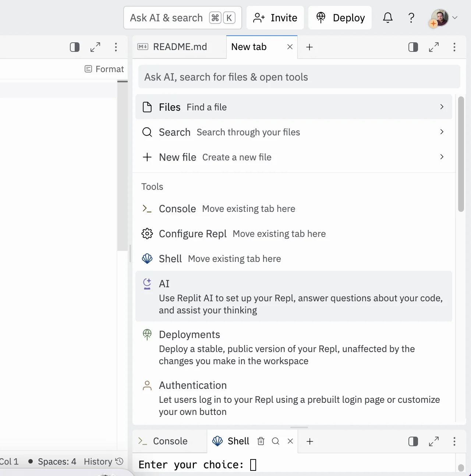The image size is (471, 476).
Task: Open Search through your files row
Action: (x=294, y=132)
